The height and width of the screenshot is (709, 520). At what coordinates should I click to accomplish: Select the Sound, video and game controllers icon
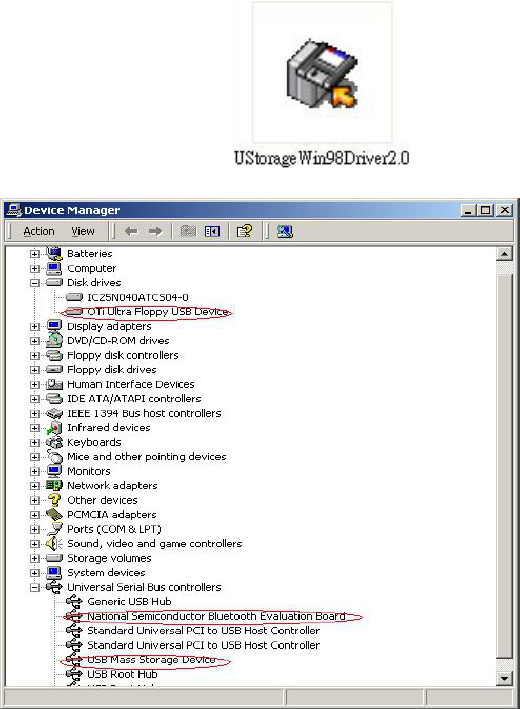click(54, 544)
